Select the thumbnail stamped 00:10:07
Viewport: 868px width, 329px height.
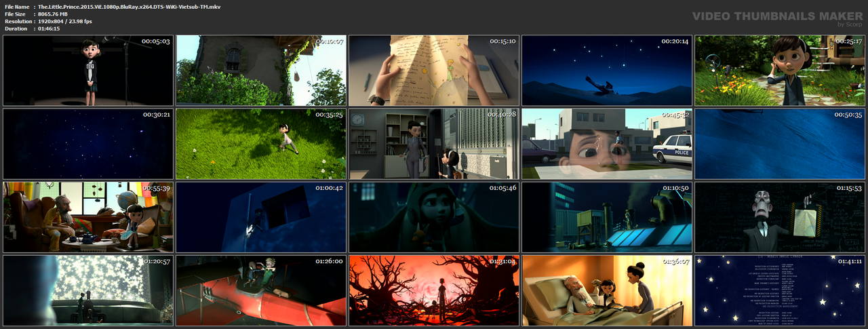[261, 71]
